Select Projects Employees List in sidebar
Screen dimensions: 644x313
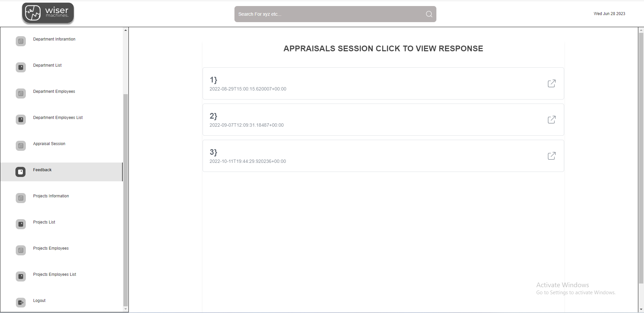[x=54, y=274]
